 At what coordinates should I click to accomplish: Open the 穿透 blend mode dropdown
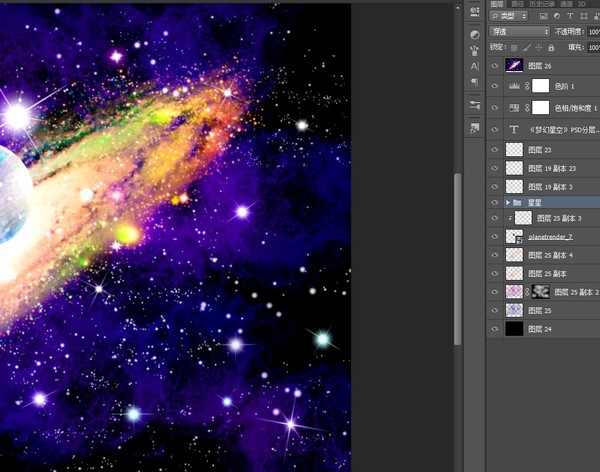(x=519, y=31)
